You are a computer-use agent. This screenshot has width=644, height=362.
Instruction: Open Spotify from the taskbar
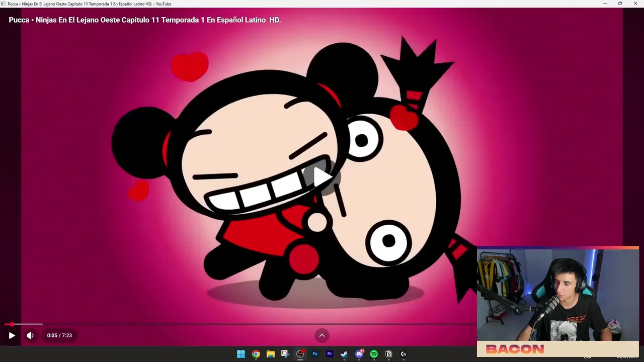point(374,354)
